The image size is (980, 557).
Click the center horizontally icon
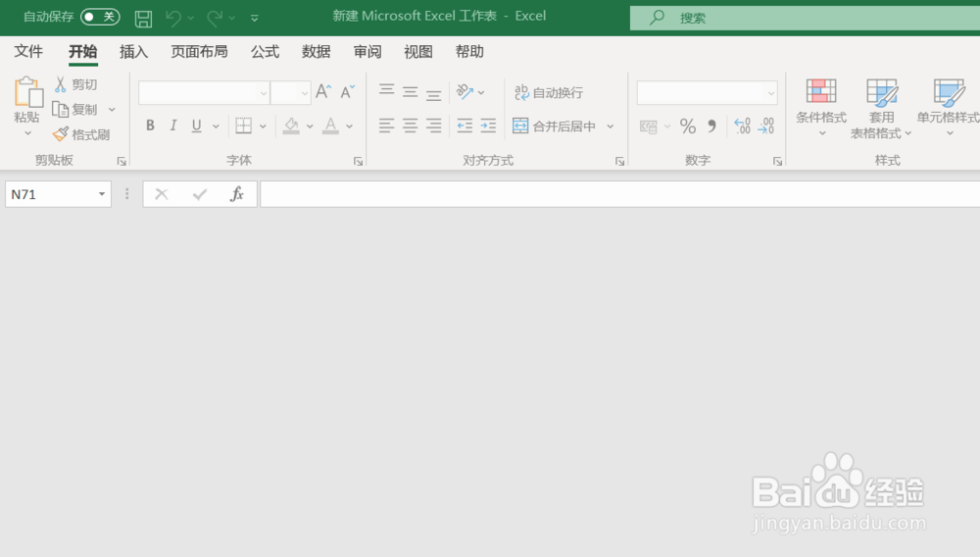pos(410,126)
